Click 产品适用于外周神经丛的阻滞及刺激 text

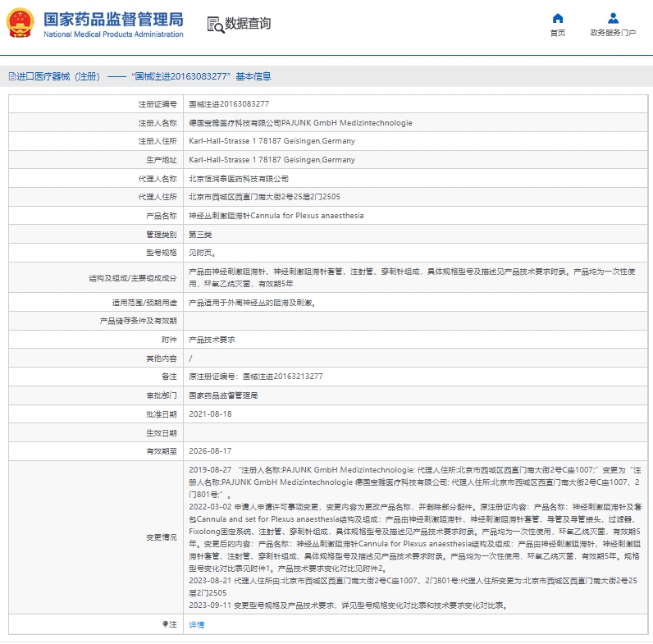click(253, 303)
